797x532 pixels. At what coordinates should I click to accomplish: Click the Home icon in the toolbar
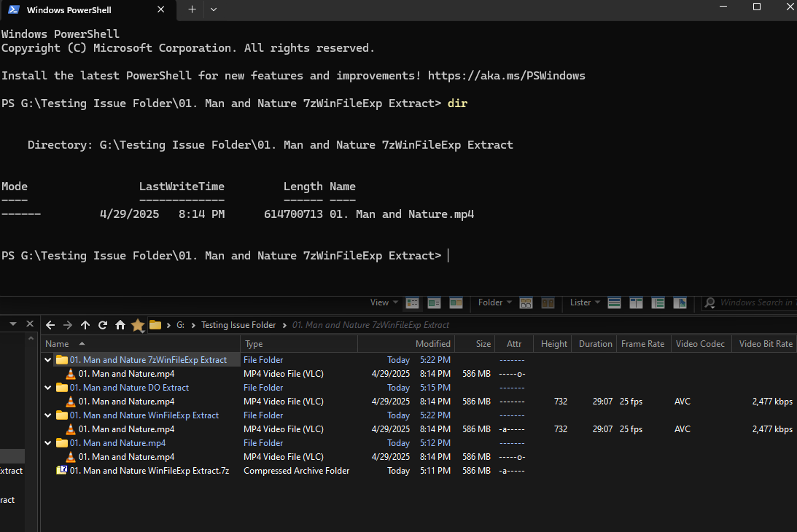pyautogui.click(x=120, y=325)
